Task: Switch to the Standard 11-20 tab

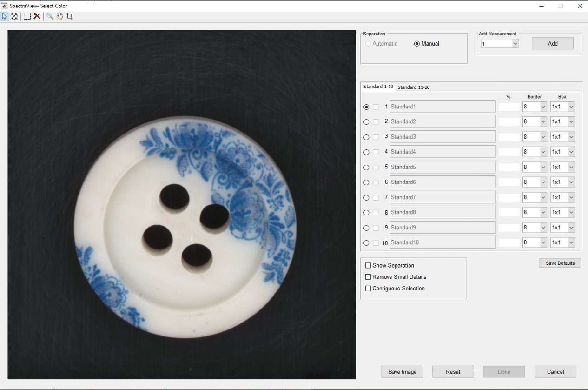Action: click(413, 87)
